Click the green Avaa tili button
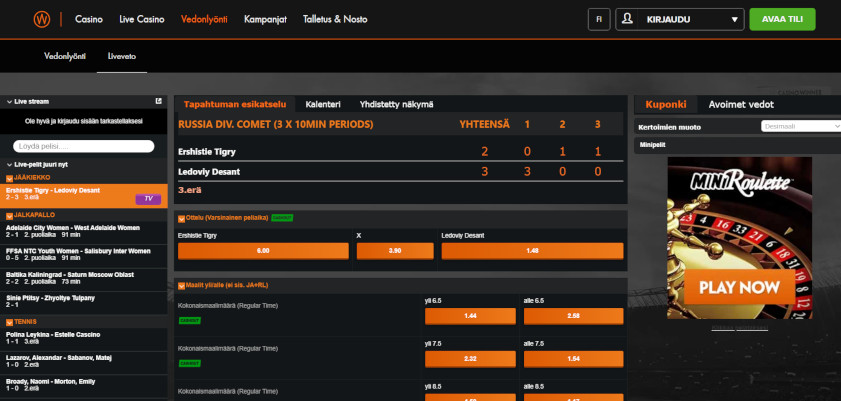 click(x=783, y=19)
